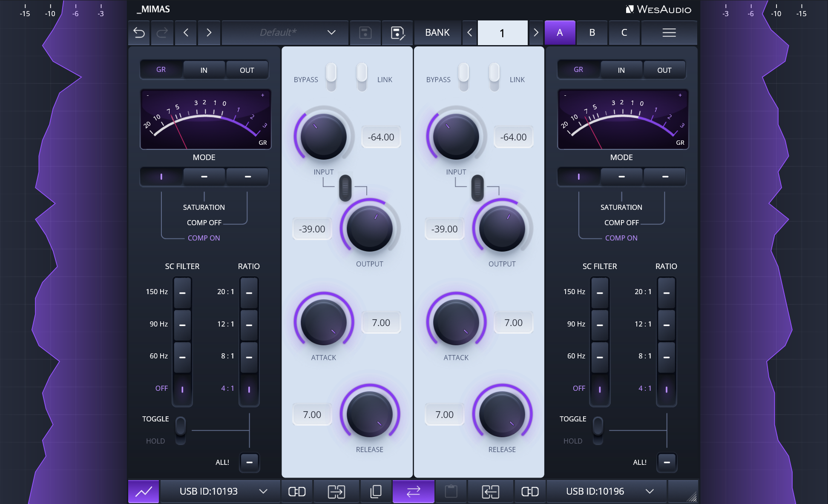Screen dimensions: 828x504
Task: Toggle the left channel BYPASS switch
Action: pyautogui.click(x=331, y=76)
